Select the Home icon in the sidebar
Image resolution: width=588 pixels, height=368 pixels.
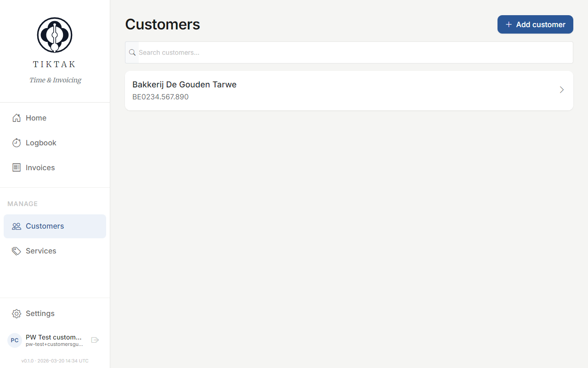coord(16,118)
